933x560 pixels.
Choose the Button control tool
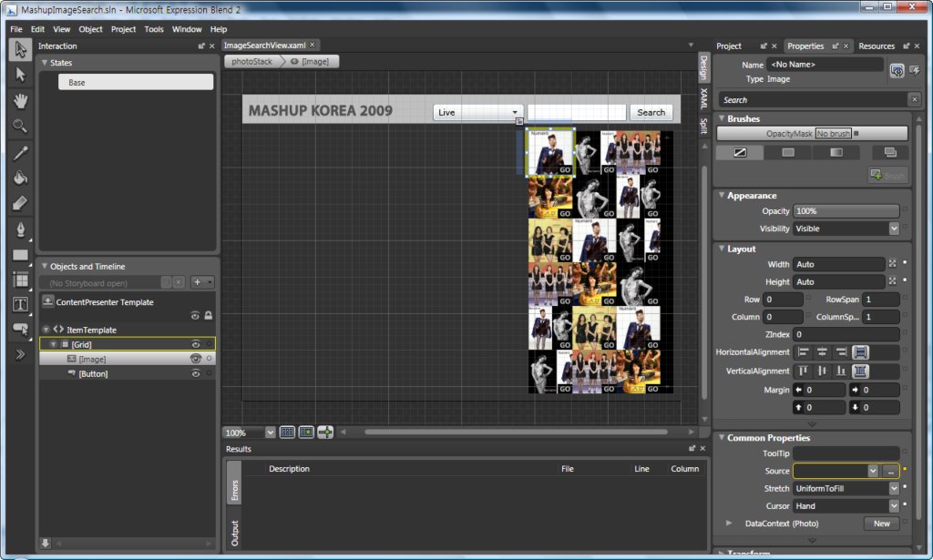[x=20, y=330]
